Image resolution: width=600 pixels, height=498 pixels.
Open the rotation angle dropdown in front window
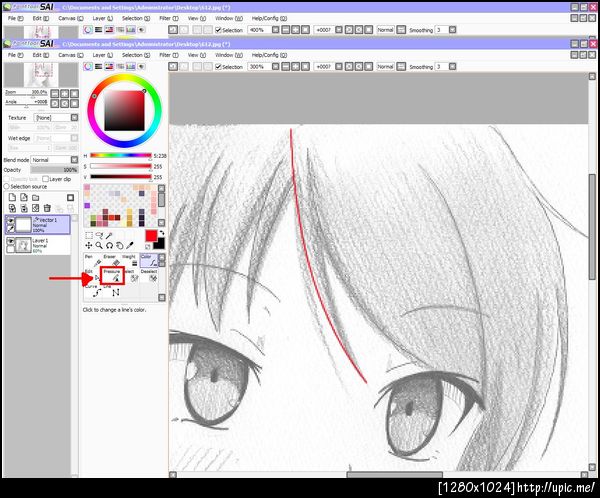tap(339, 67)
